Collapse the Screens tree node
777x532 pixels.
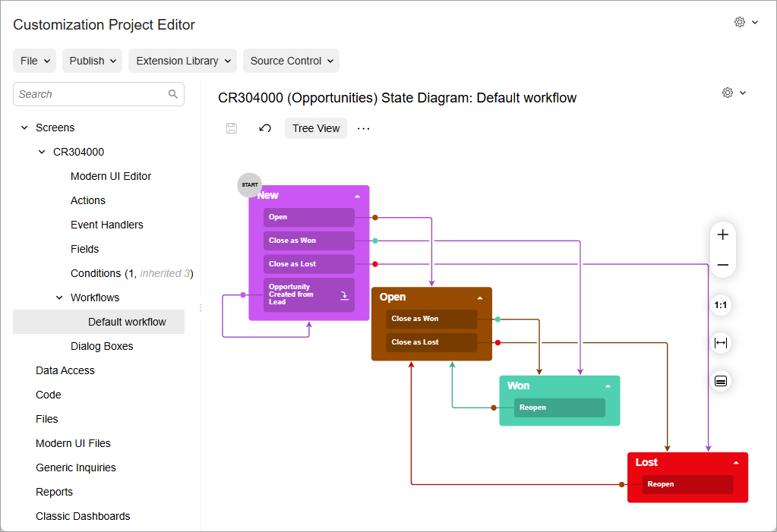(x=24, y=127)
